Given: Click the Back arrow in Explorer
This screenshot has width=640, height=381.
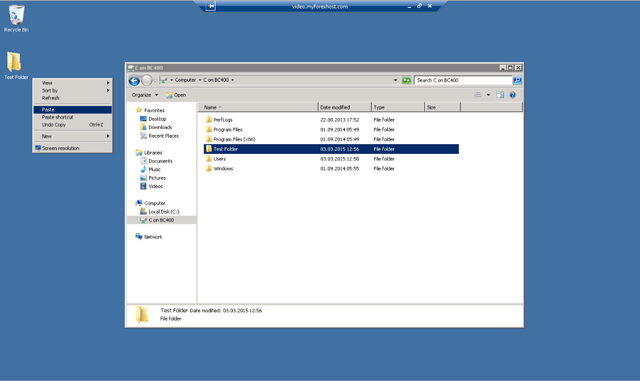Looking at the screenshot, I should click(x=134, y=81).
